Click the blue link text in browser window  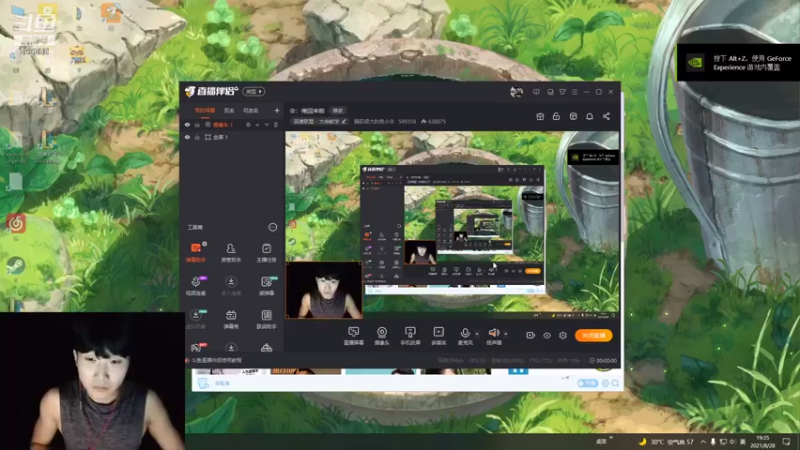pyautogui.click(x=222, y=383)
